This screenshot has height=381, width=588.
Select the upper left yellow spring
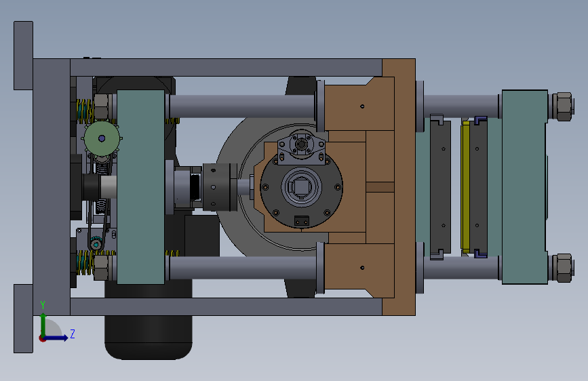coord(85,111)
